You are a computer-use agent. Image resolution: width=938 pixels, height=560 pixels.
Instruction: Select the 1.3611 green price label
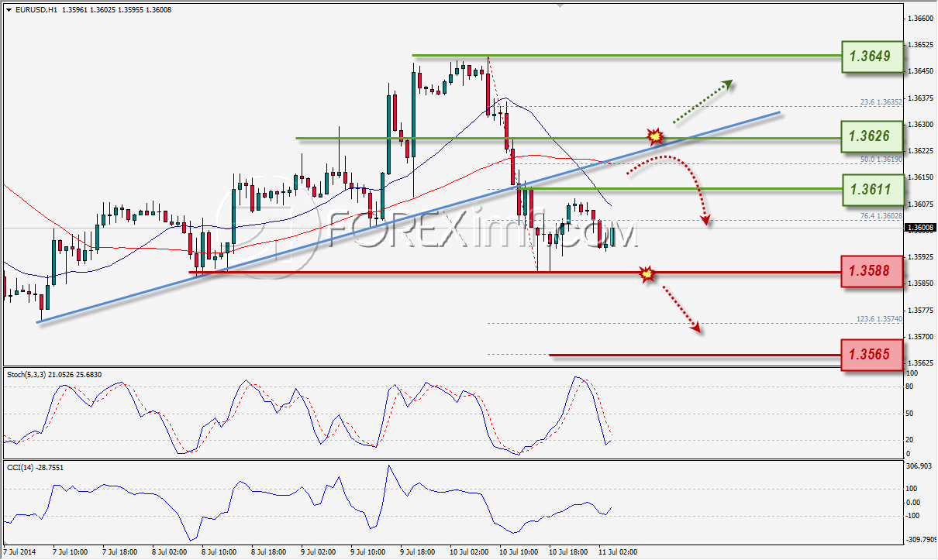[x=874, y=188]
